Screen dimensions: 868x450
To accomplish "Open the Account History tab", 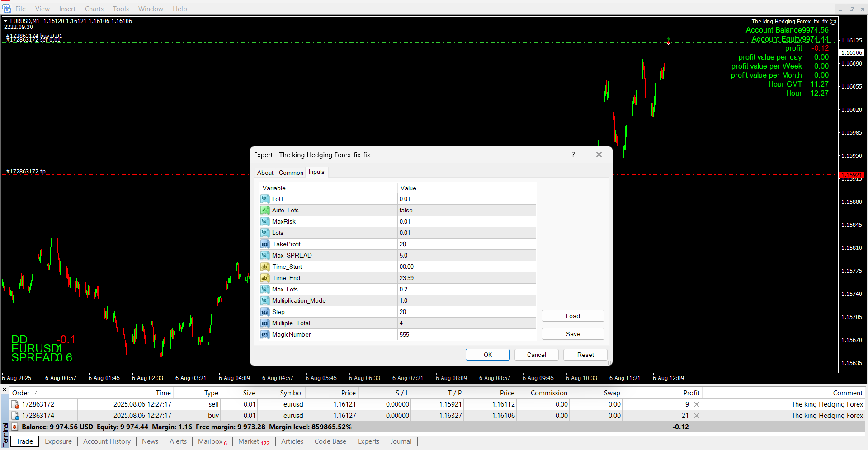I will (107, 441).
